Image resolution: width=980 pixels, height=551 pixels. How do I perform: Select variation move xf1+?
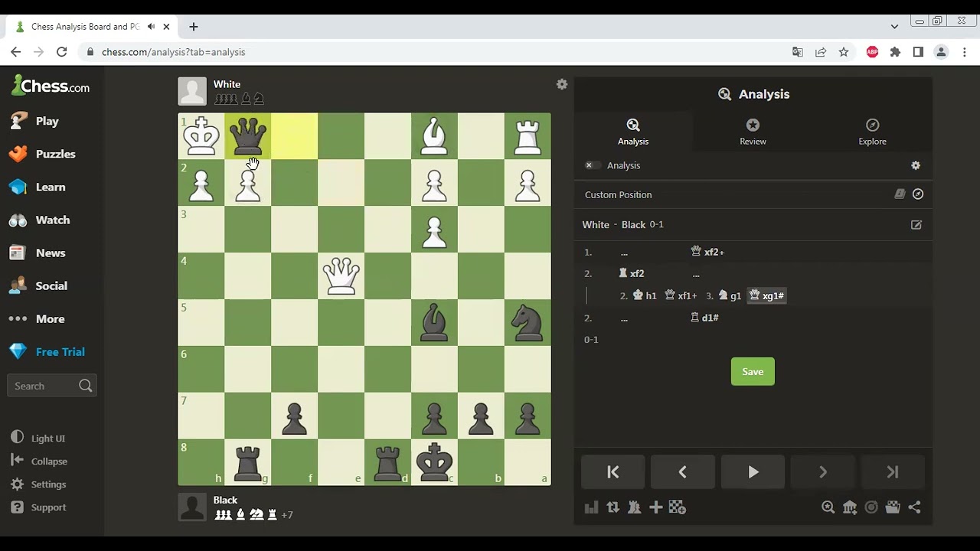[x=681, y=295]
